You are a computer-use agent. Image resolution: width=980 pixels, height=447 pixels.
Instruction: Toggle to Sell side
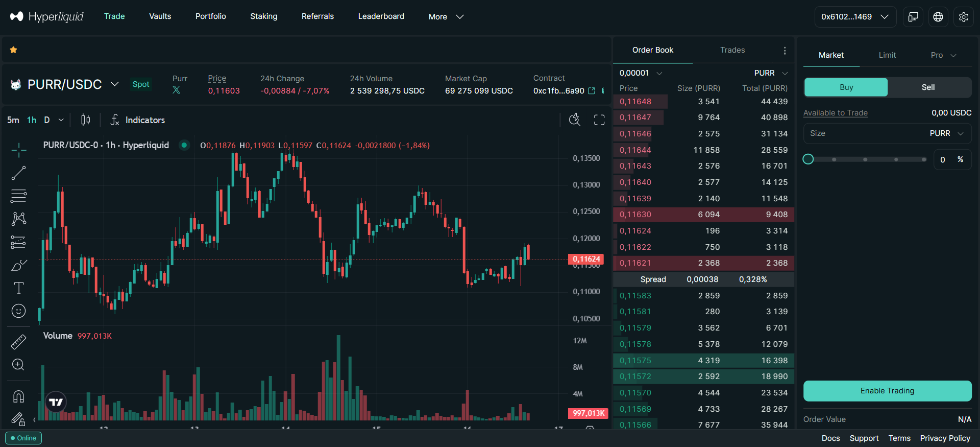coord(928,87)
